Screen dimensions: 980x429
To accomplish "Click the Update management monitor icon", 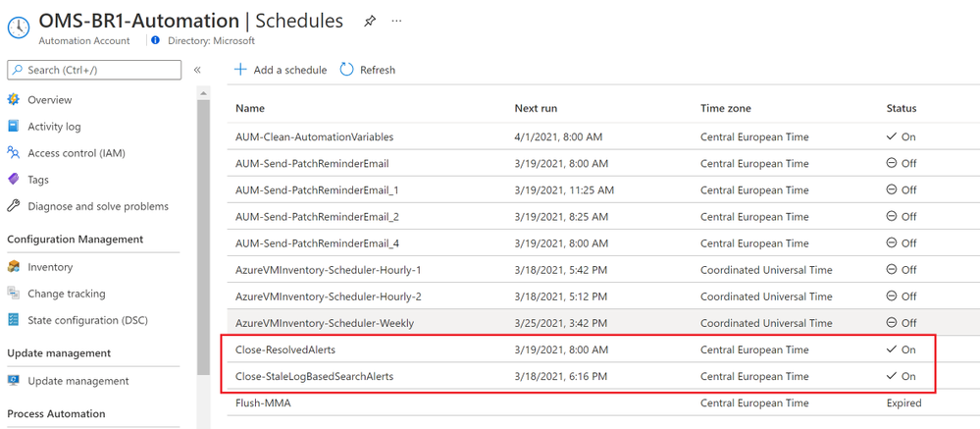I will coord(13,381).
